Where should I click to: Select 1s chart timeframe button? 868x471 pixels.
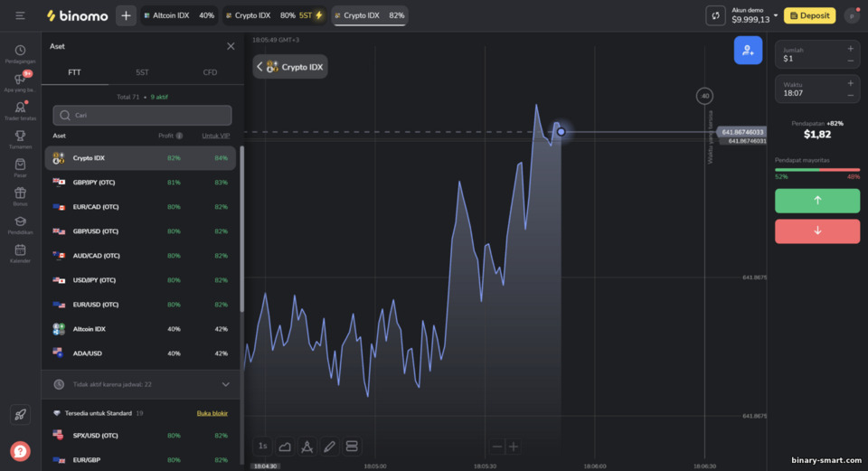pos(262,446)
